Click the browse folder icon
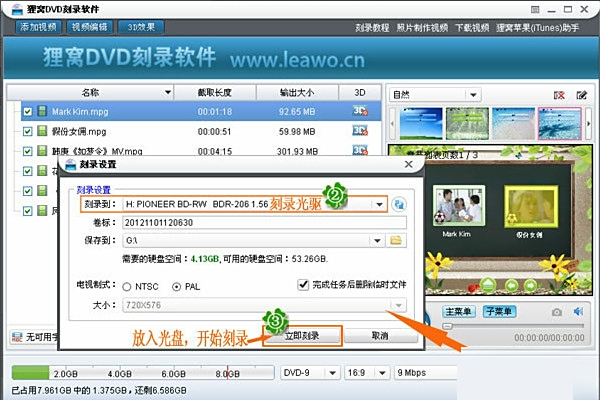Viewport: 600px width, 400px height. coord(396,240)
